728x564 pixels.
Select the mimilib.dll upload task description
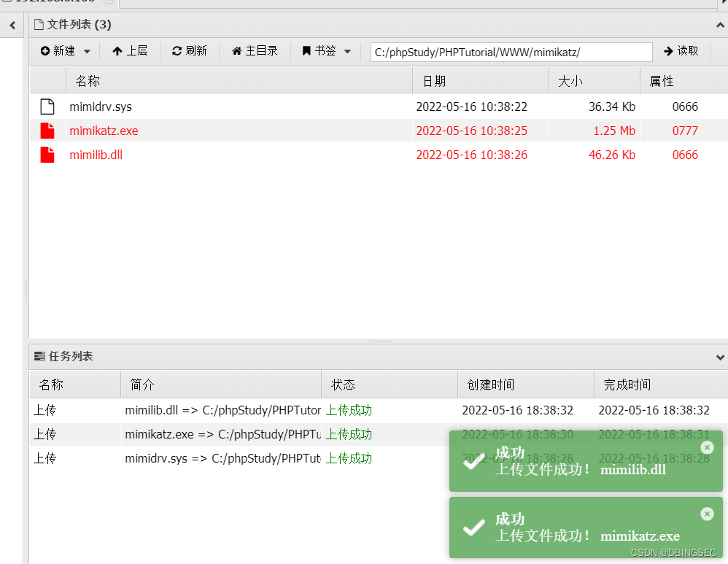coord(223,410)
